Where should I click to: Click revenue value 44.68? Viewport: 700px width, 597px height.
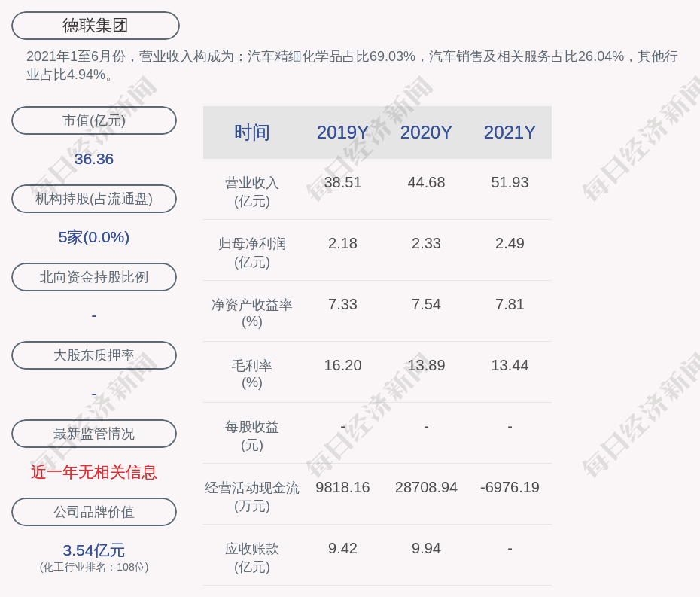pos(426,182)
